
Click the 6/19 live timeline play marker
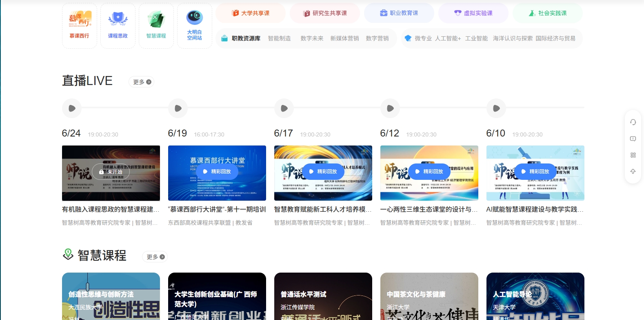point(178,108)
